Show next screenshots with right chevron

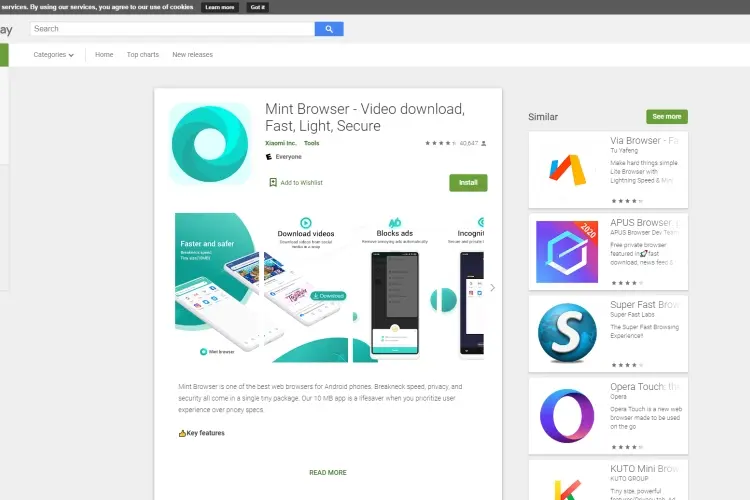click(493, 288)
